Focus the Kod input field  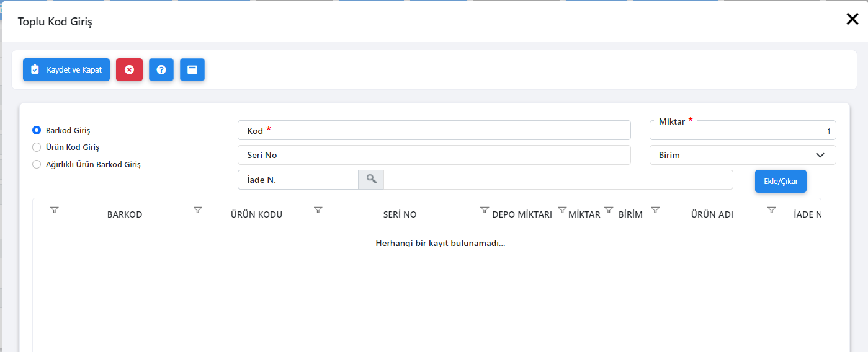coord(434,130)
